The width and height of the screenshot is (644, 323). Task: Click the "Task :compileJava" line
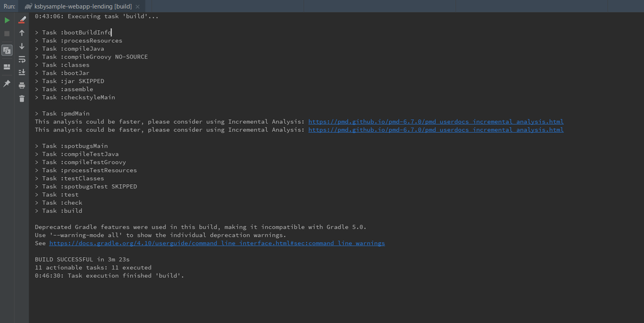click(x=69, y=49)
